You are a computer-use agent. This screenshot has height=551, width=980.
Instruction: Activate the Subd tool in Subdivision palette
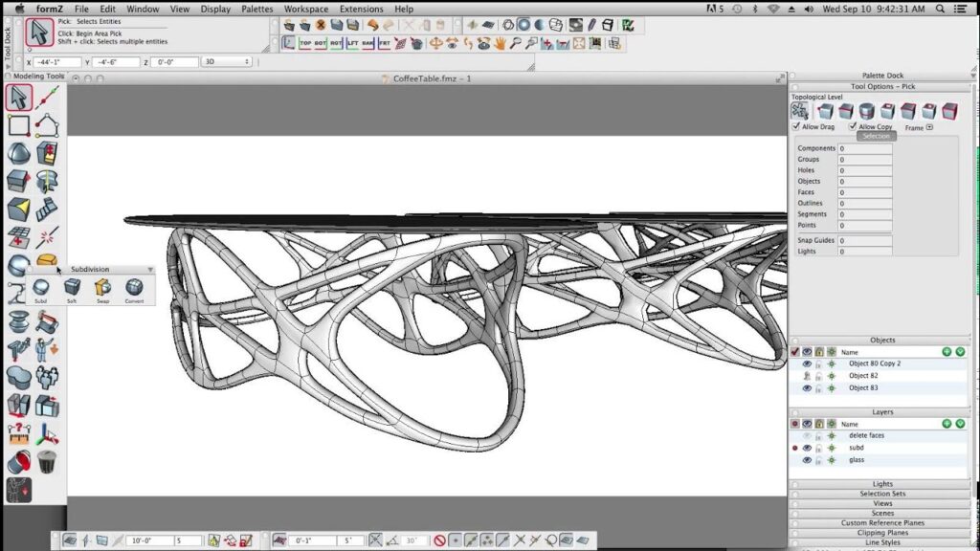pos(40,289)
